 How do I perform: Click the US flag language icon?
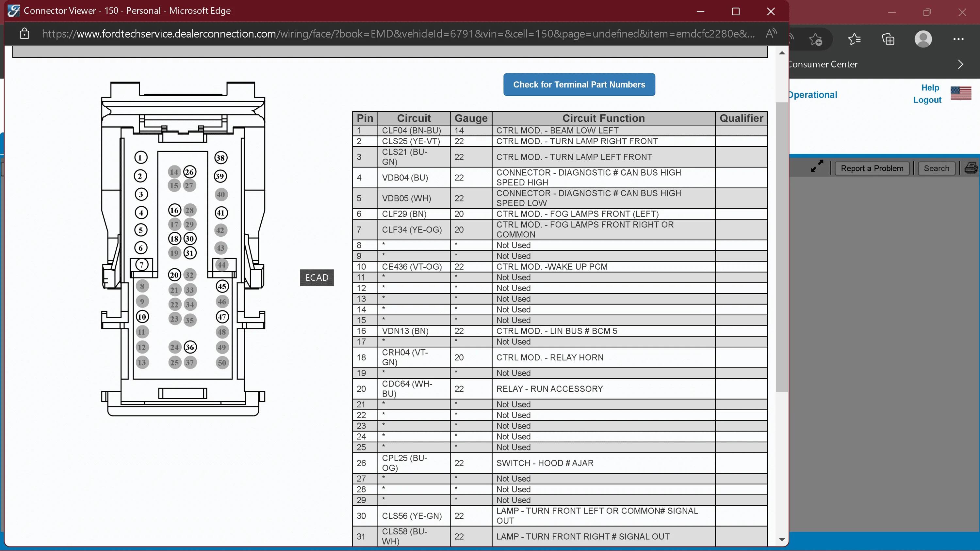[961, 93]
